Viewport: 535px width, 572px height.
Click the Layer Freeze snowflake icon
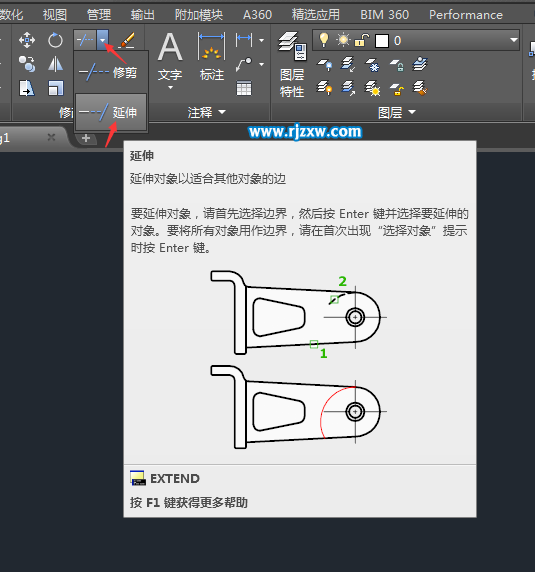[372, 65]
